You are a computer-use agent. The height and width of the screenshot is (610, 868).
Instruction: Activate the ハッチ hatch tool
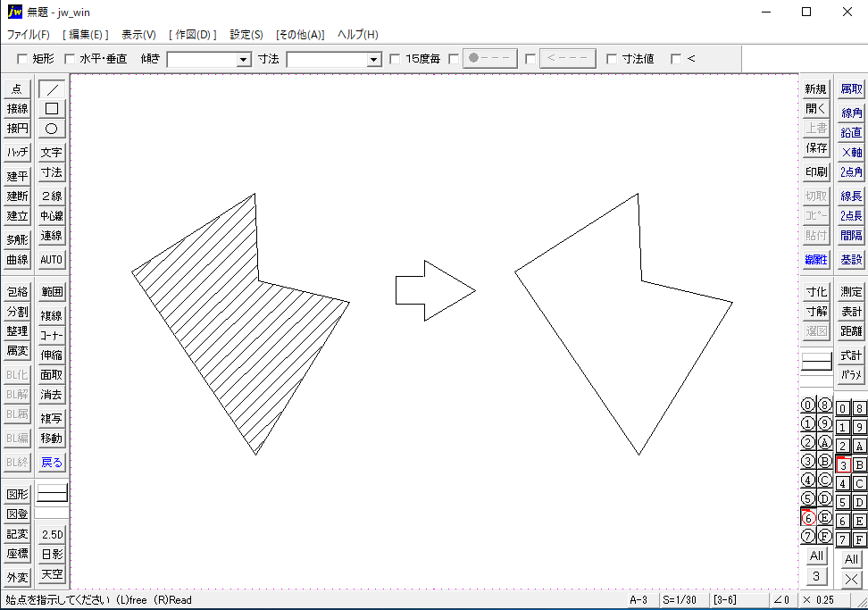pyautogui.click(x=17, y=153)
